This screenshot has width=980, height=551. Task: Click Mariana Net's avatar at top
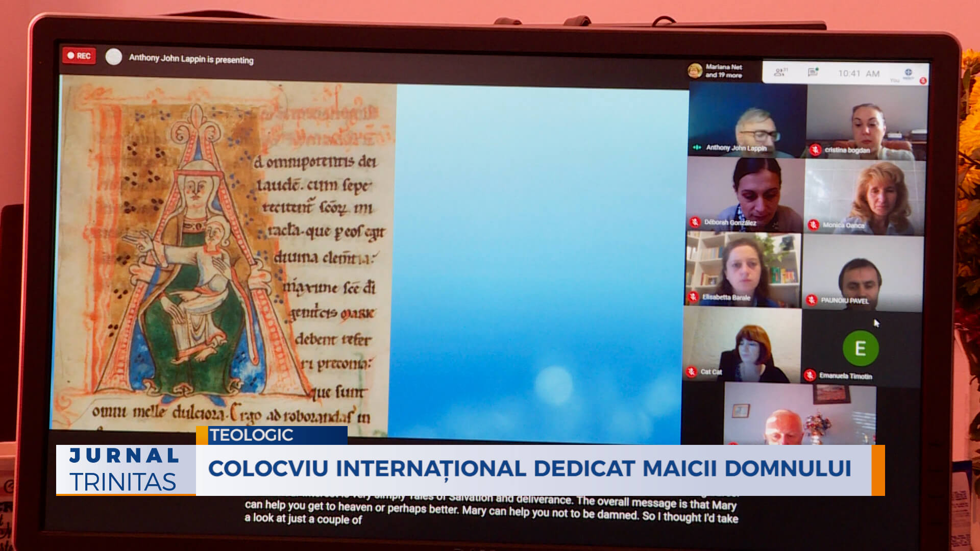click(x=695, y=70)
